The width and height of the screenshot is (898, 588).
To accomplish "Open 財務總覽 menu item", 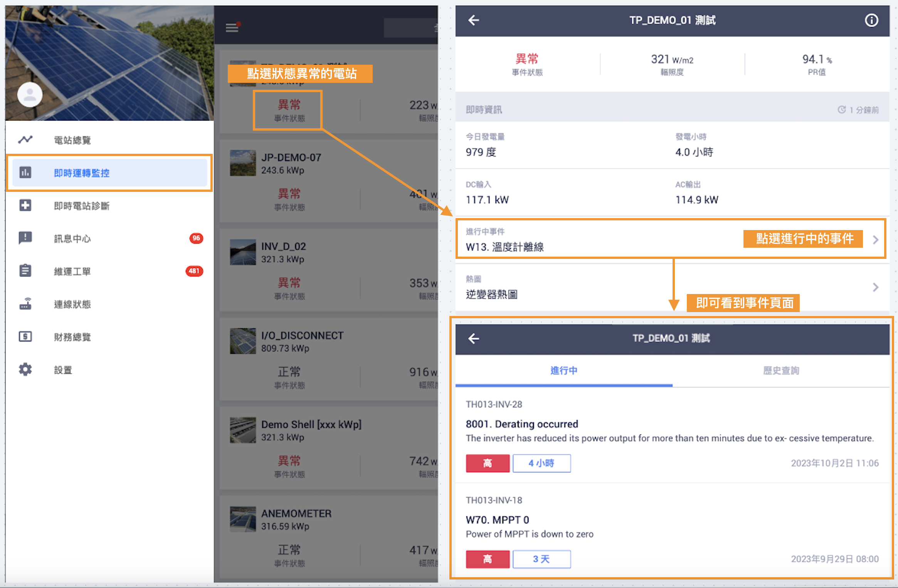I will tap(109, 337).
